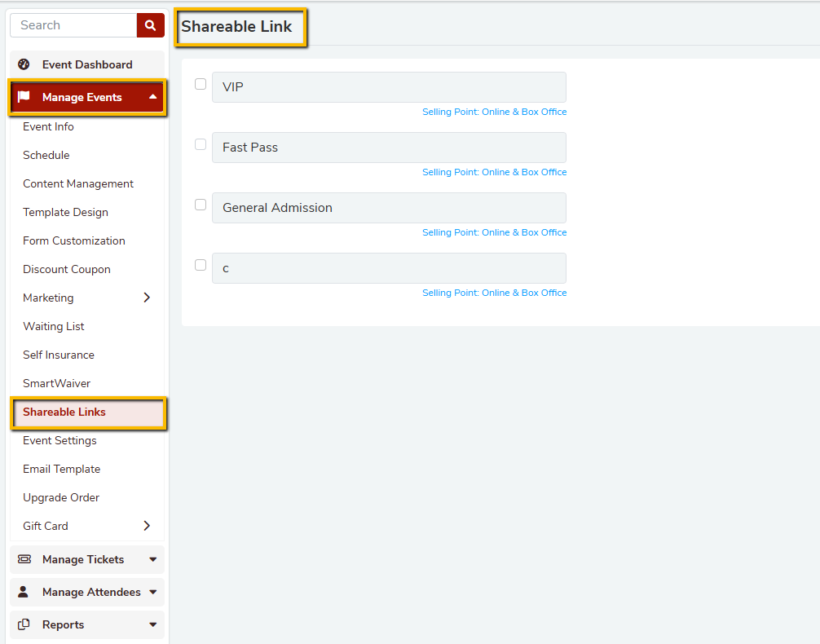
Task: Click the Event Dashboard gauge icon
Action: point(24,64)
